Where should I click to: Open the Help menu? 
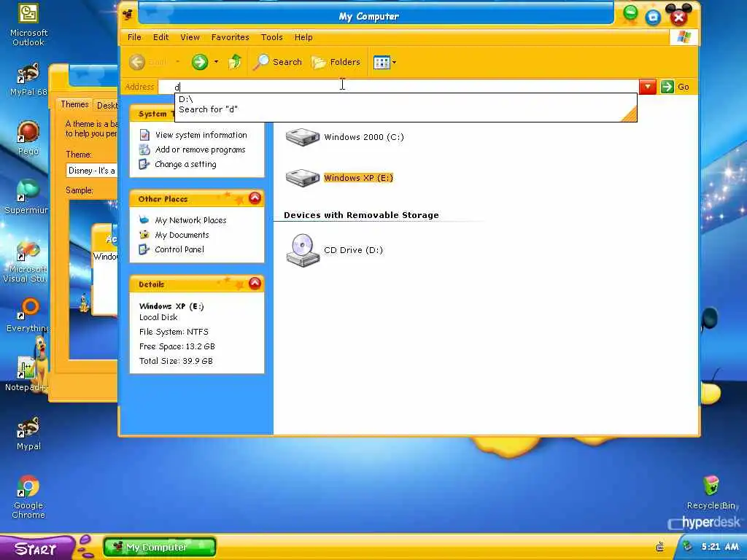click(x=303, y=37)
